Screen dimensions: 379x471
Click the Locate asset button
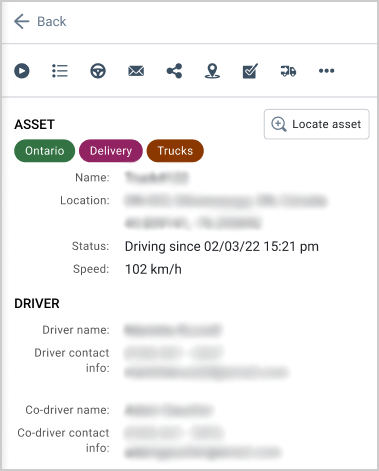click(316, 124)
